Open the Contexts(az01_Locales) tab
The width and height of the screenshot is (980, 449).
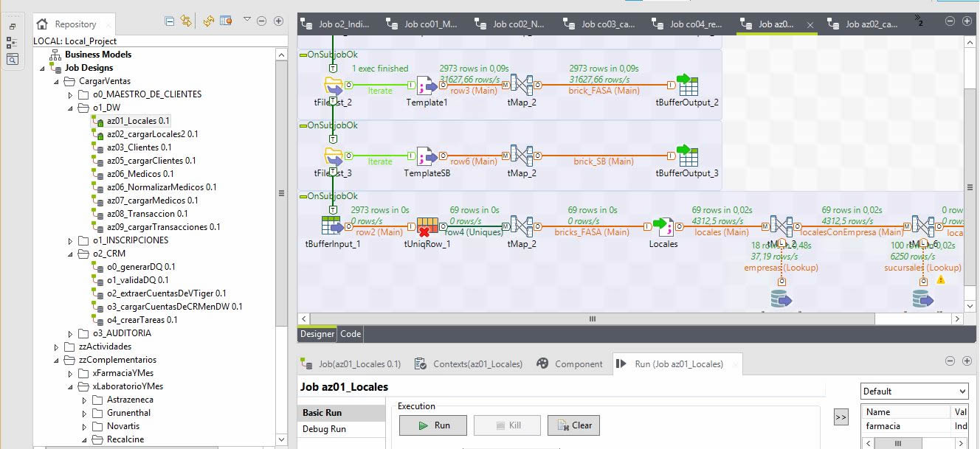469,364
